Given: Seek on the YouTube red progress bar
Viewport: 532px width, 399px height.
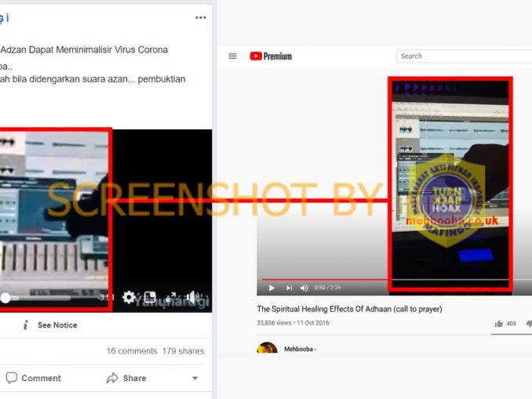Looking at the screenshot, I should pyautogui.click(x=324, y=280).
